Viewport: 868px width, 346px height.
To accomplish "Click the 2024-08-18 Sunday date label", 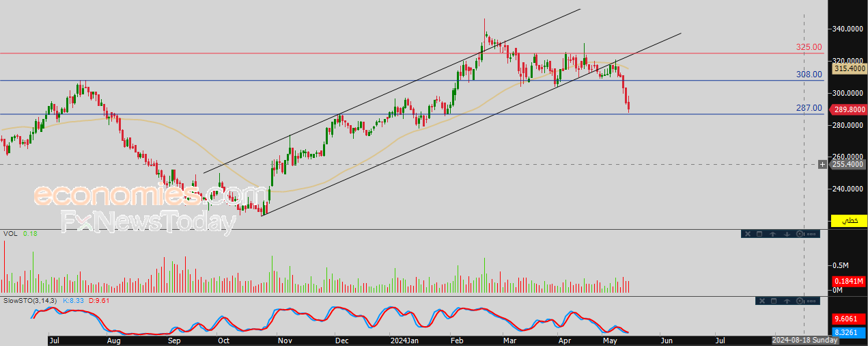I will (x=804, y=340).
